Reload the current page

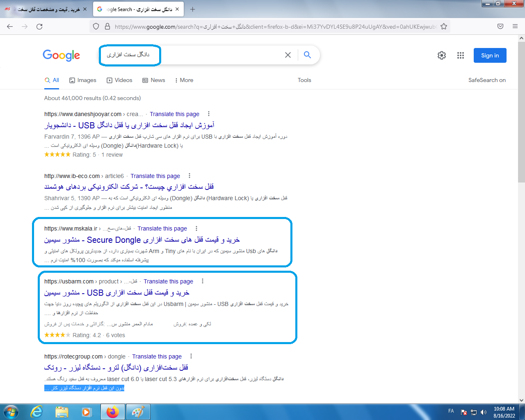39,26
